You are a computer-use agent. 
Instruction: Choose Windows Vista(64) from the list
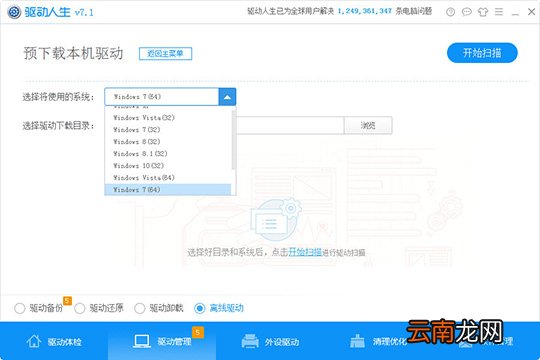[x=168, y=178]
